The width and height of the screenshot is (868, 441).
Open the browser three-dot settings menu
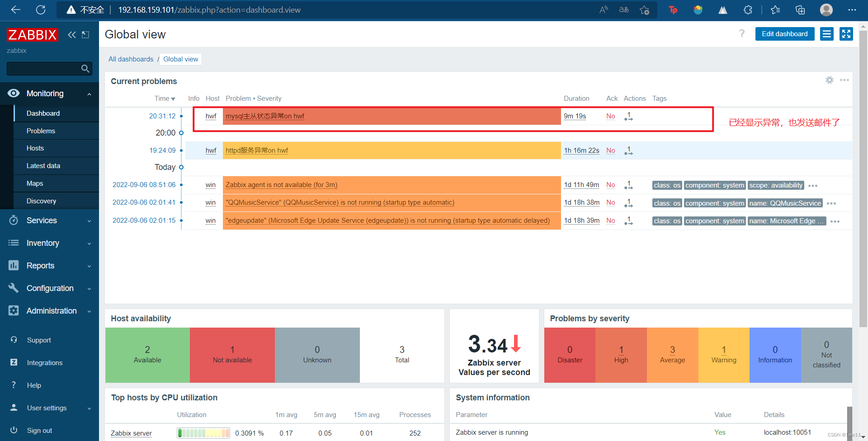tap(852, 9)
